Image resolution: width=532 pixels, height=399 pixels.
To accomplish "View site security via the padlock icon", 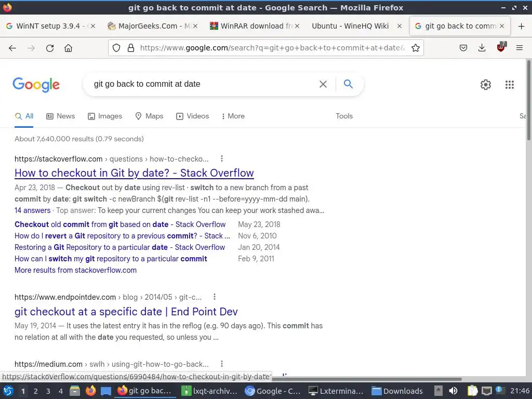I will pyautogui.click(x=131, y=48).
